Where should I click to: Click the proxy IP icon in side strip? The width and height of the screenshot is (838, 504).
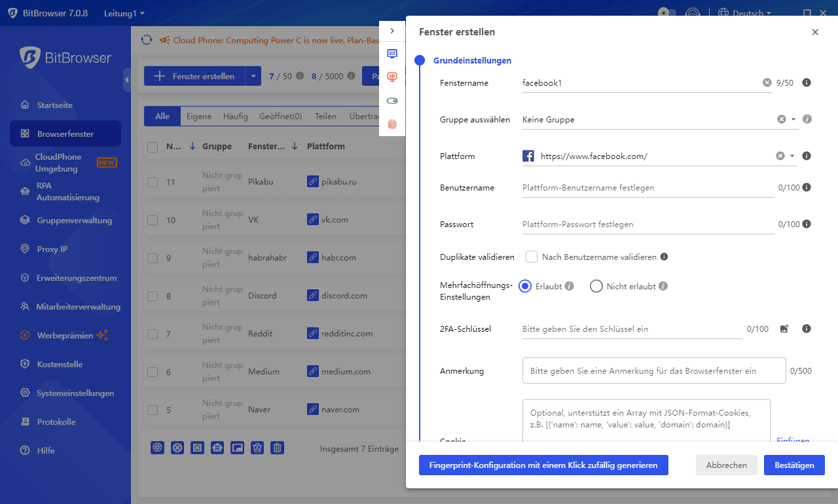point(392,77)
